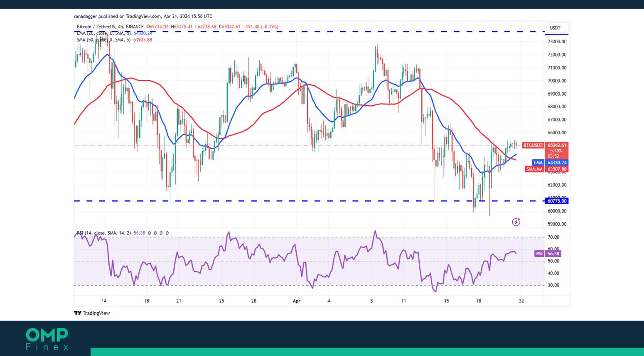
Task: Click the 70000.00 price axis label
Action: pos(557,81)
